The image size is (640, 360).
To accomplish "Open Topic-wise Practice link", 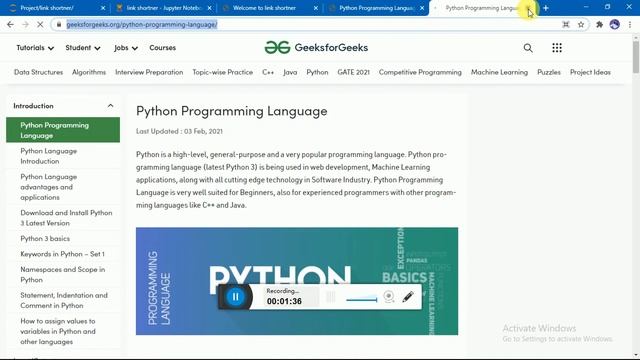I will pos(222,72).
